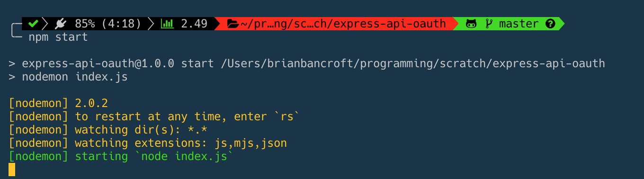This screenshot has width=644, height=179.
Task: Click the express-api-oauth path segment
Action: click(390, 23)
